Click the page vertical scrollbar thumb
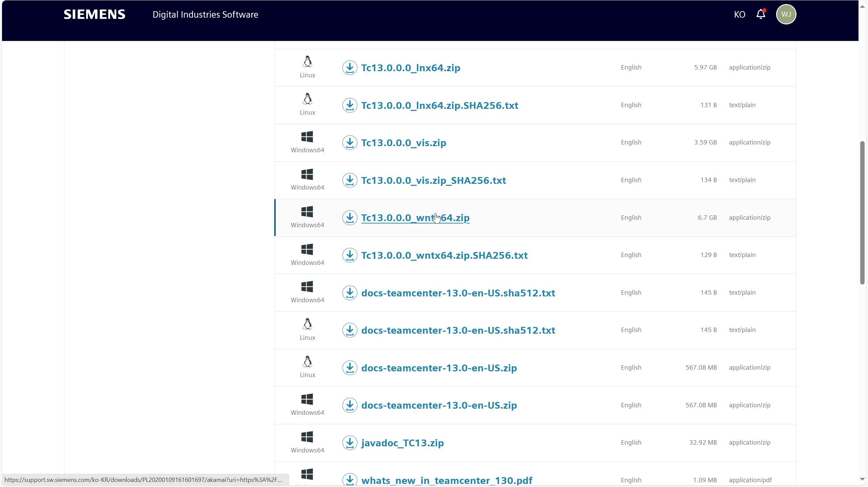The width and height of the screenshot is (868, 487). click(862, 212)
